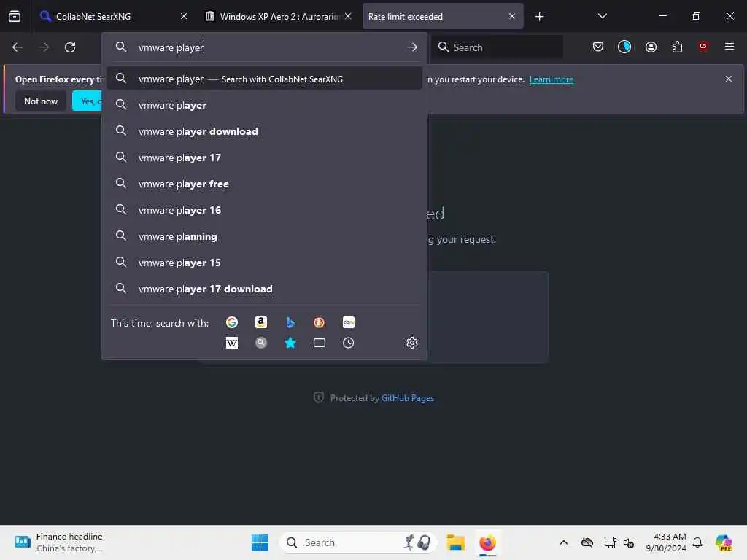Select 'vmware planning' suggestion
Image resolution: width=747 pixels, height=560 pixels.
(x=264, y=236)
